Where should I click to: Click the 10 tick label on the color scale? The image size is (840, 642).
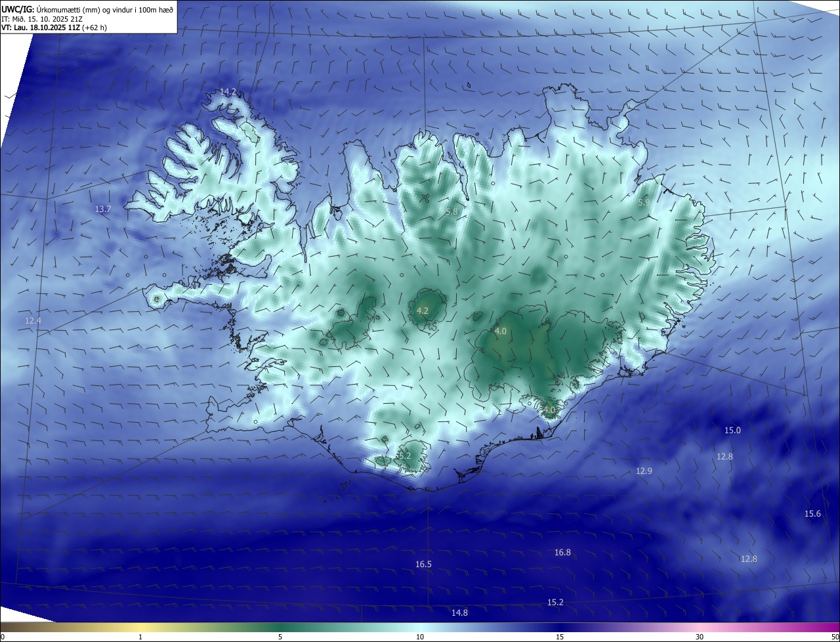(x=420, y=637)
